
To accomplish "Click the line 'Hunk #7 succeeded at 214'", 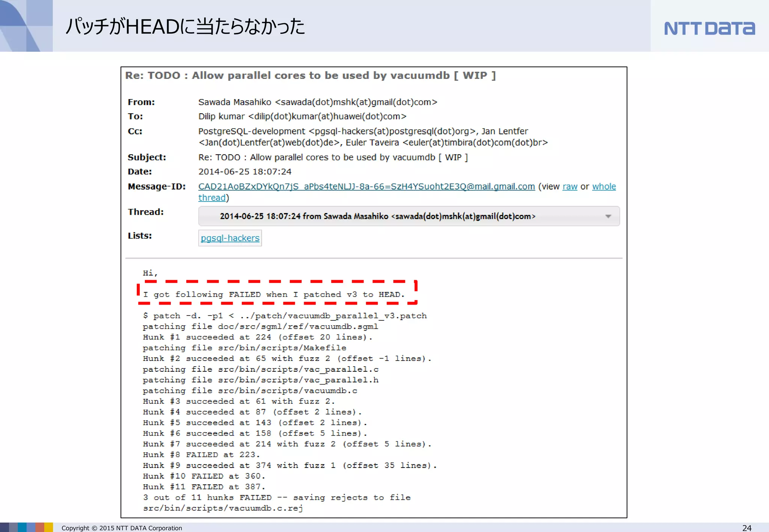I will [287, 444].
